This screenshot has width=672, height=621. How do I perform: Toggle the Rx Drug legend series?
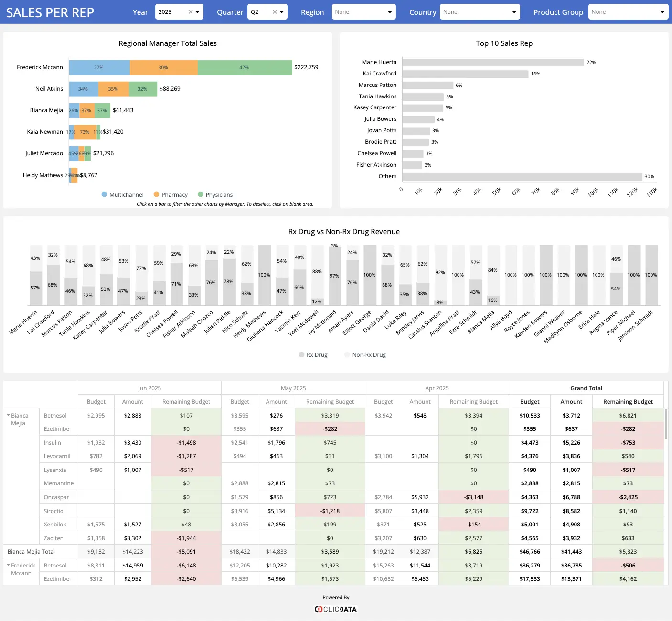tap(313, 354)
